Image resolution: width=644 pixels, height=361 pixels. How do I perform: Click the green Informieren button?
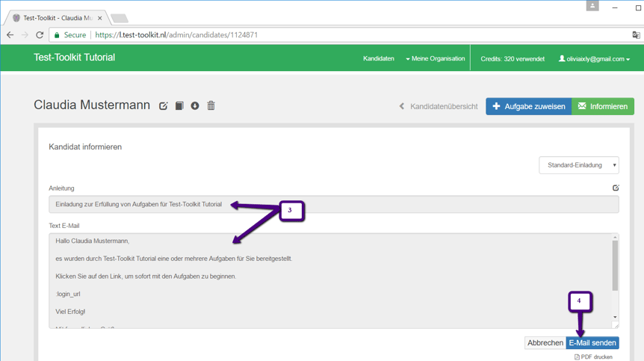coord(602,106)
